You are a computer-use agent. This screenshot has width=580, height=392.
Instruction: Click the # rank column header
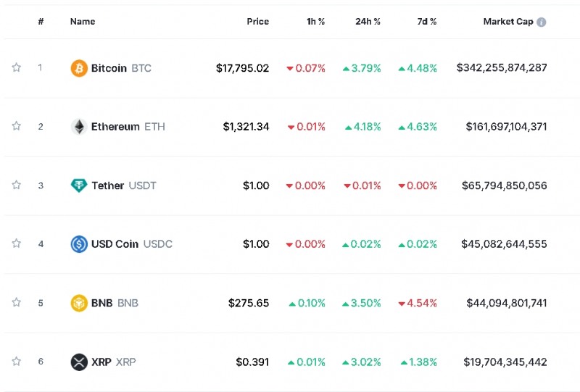click(x=41, y=22)
